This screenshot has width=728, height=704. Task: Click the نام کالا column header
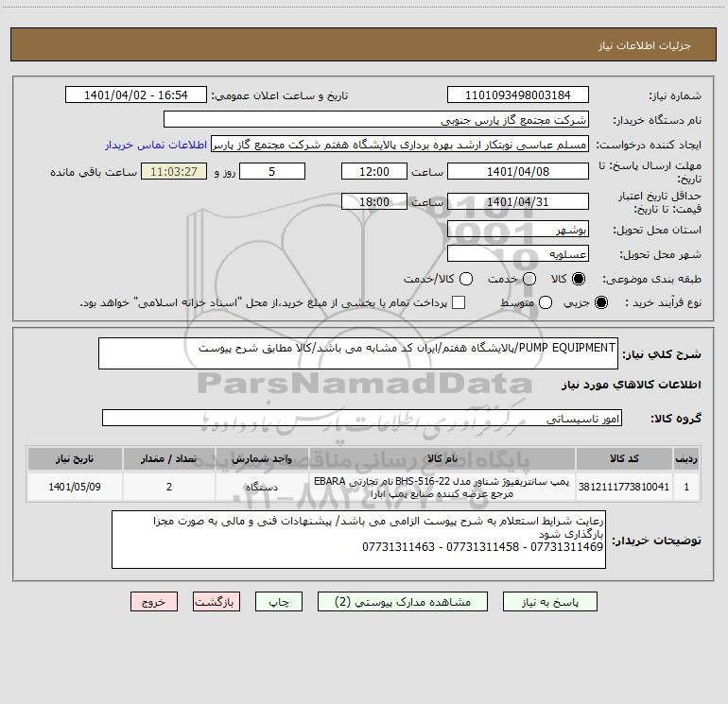442,458
